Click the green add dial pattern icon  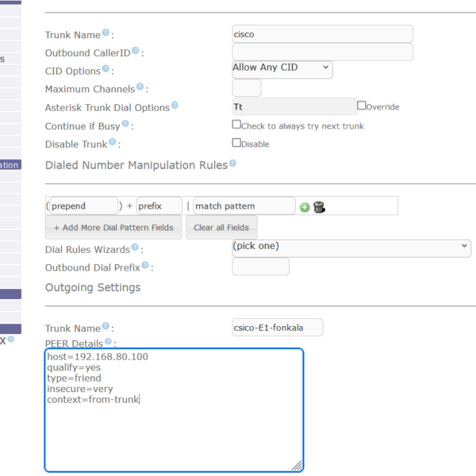point(305,207)
